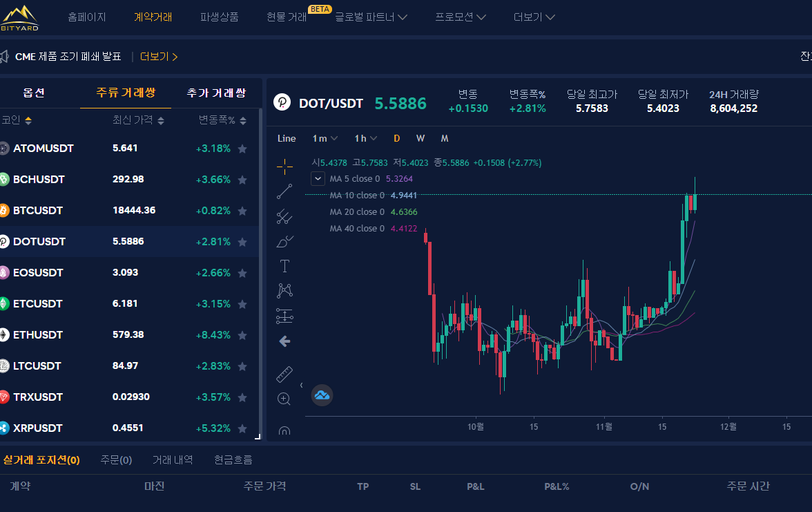812x512 pixels.
Task: Switch chart to Line mode
Action: point(287,138)
